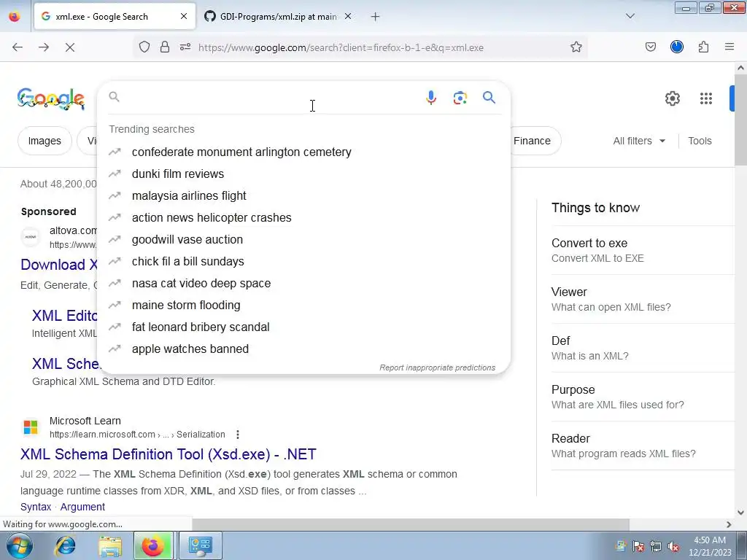Click the Windows Start orb
Screen dimensions: 747x560
pos(20,545)
